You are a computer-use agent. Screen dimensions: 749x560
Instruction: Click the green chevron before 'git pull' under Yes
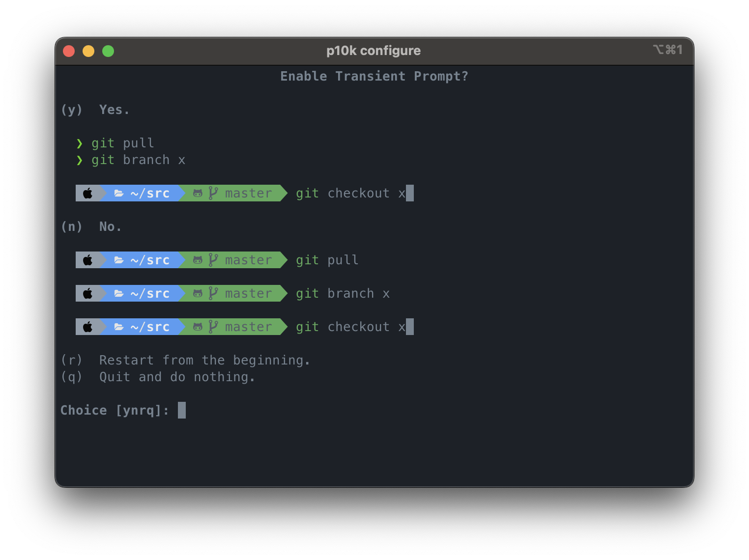coord(80,143)
